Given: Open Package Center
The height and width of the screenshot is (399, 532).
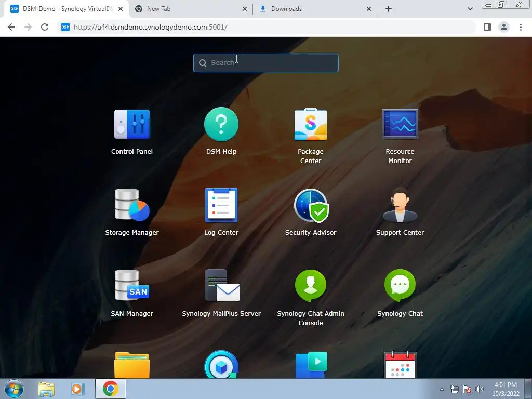Looking at the screenshot, I should [311, 125].
